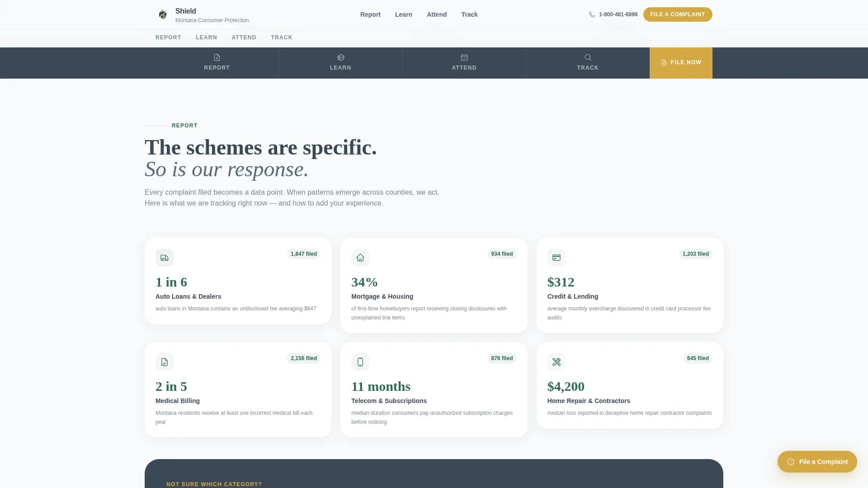
Task: Click the Montana Consumer Protection subtitle
Action: click(x=212, y=20)
